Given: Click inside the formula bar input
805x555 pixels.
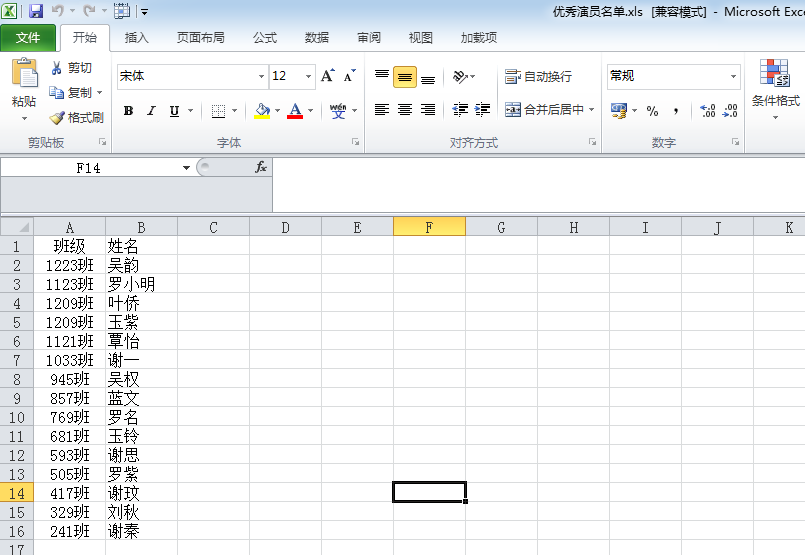Looking at the screenshot, I should pyautogui.click(x=539, y=185).
